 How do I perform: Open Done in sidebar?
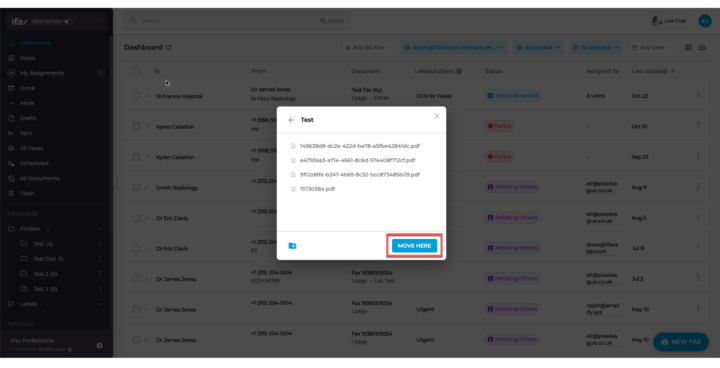(x=27, y=88)
